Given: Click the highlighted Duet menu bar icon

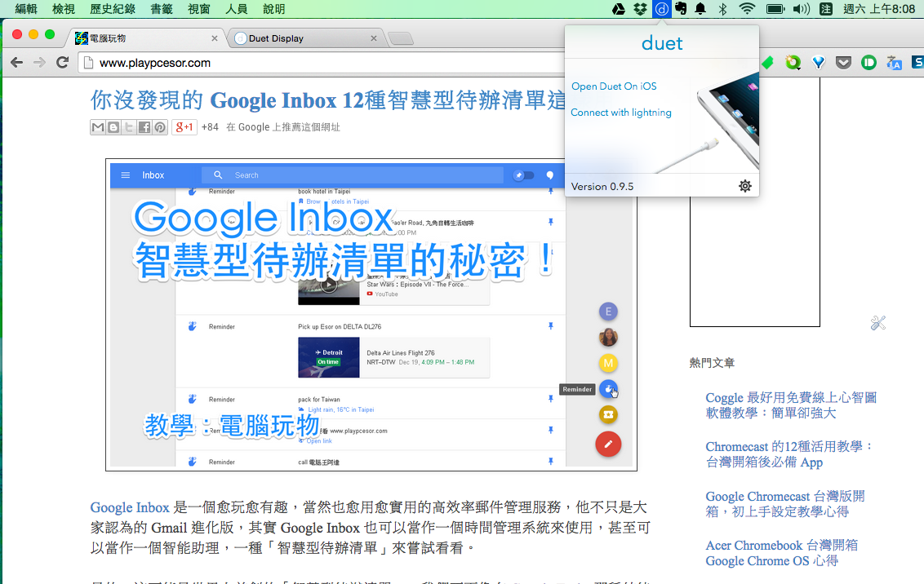Looking at the screenshot, I should (662, 9).
